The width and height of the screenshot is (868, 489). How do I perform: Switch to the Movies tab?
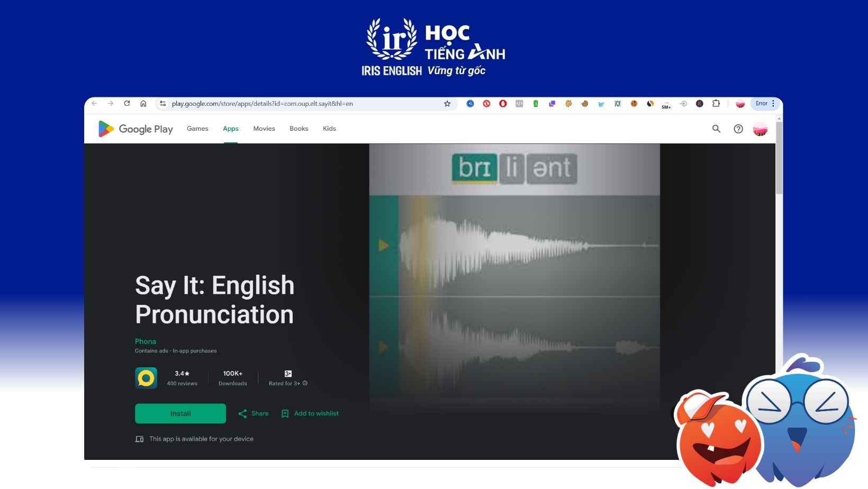(264, 129)
